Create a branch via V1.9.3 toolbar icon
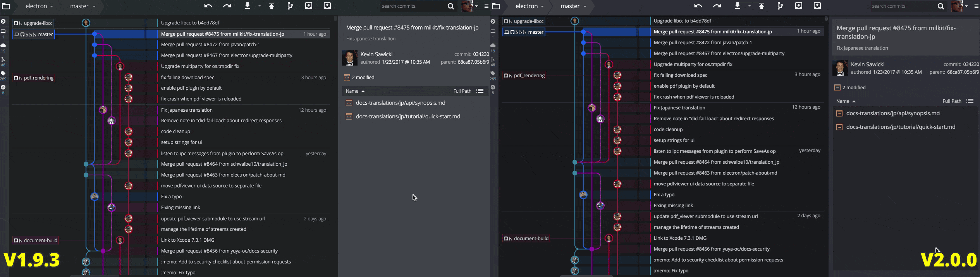980x277 pixels. [290, 6]
